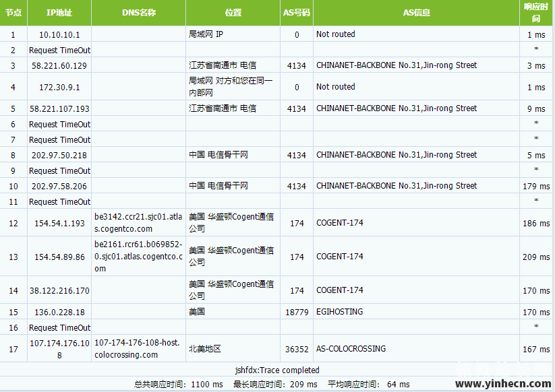This screenshot has width=555, height=392.
Task: Select IP address 38.122.216.170
Action: tap(59, 290)
